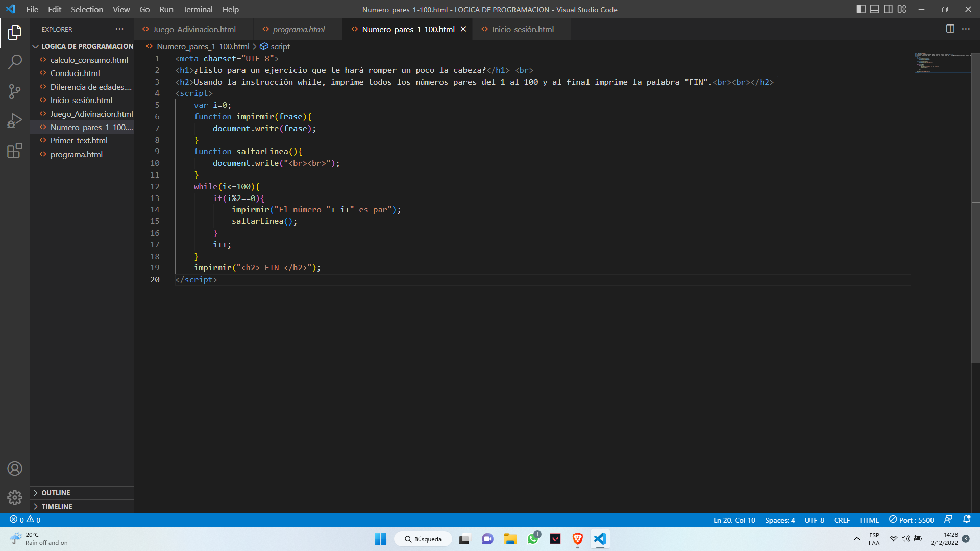
Task: Open Conducir.html in explorer
Action: coord(82,73)
